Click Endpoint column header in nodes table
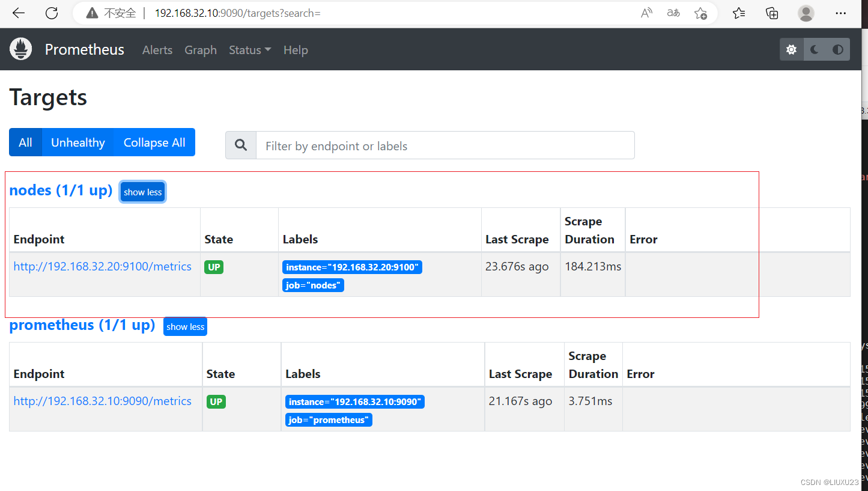Viewport: 868px width, 491px height. (39, 239)
